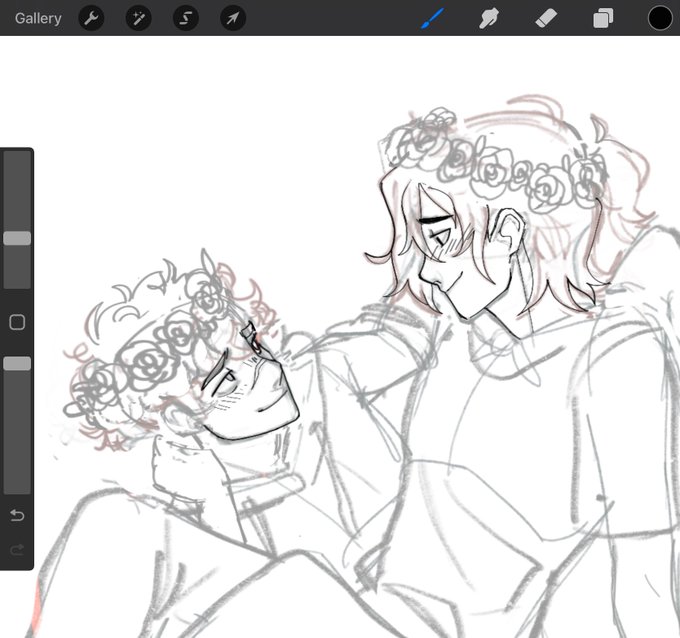Activate the Transform arrow tool

point(233,18)
